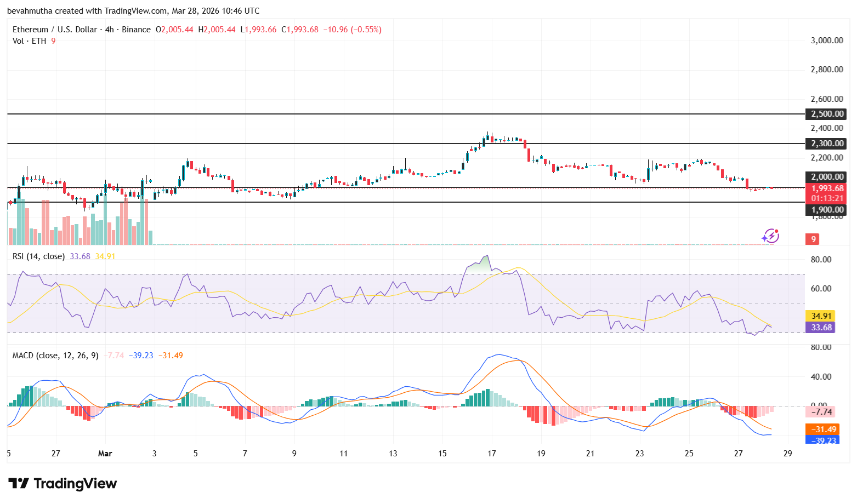Change the interval by clicking the 4h label
857x504 pixels.
[x=109, y=30]
